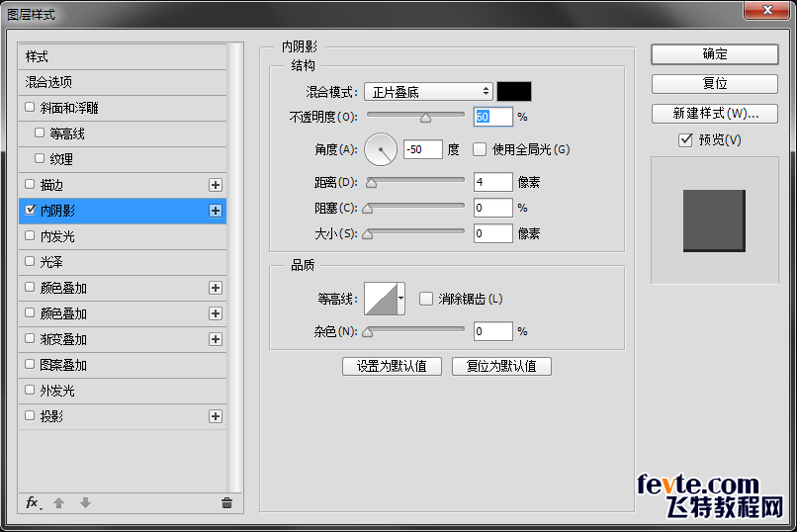This screenshot has width=797, height=532.
Task: Click the 角度 value field showing -50
Action: click(x=423, y=149)
